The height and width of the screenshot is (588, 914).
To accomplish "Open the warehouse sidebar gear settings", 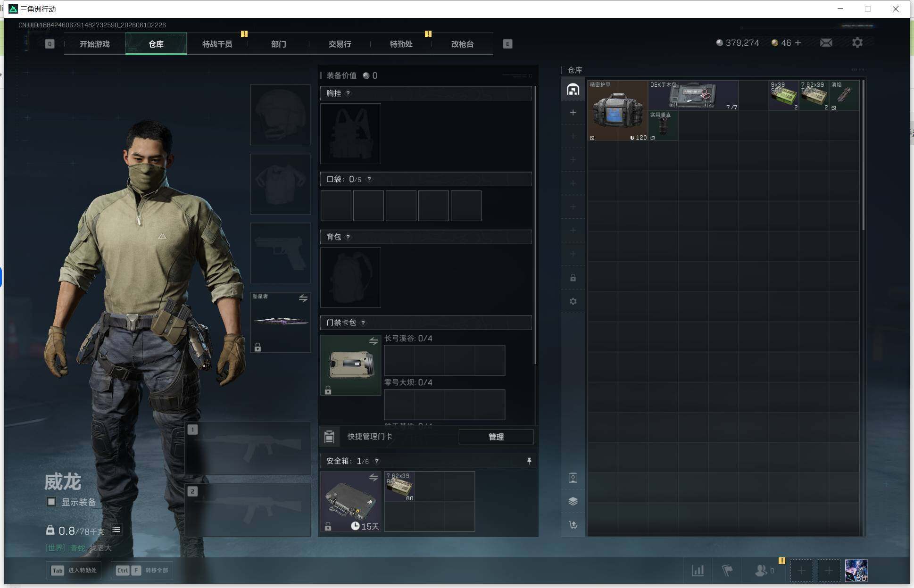I will [573, 301].
